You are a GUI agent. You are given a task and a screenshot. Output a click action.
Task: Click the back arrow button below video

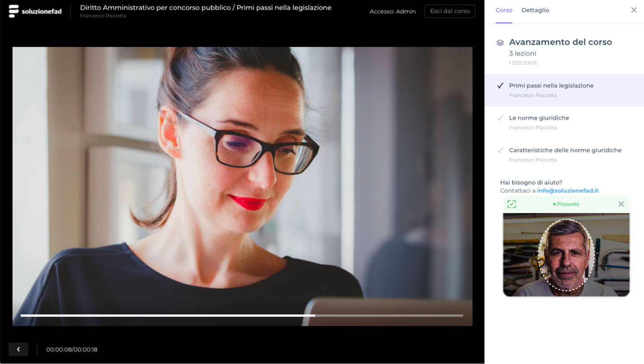pos(18,349)
